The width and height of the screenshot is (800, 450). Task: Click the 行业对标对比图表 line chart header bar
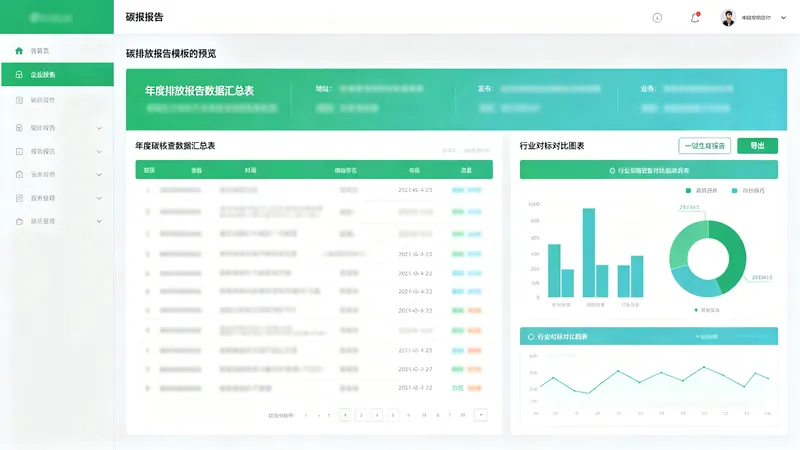coord(649,336)
